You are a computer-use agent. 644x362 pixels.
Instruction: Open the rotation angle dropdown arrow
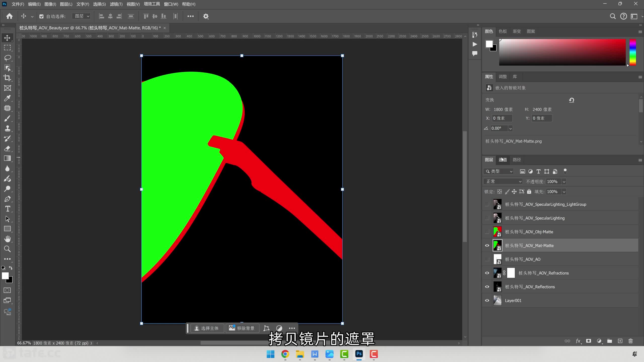[x=510, y=128]
